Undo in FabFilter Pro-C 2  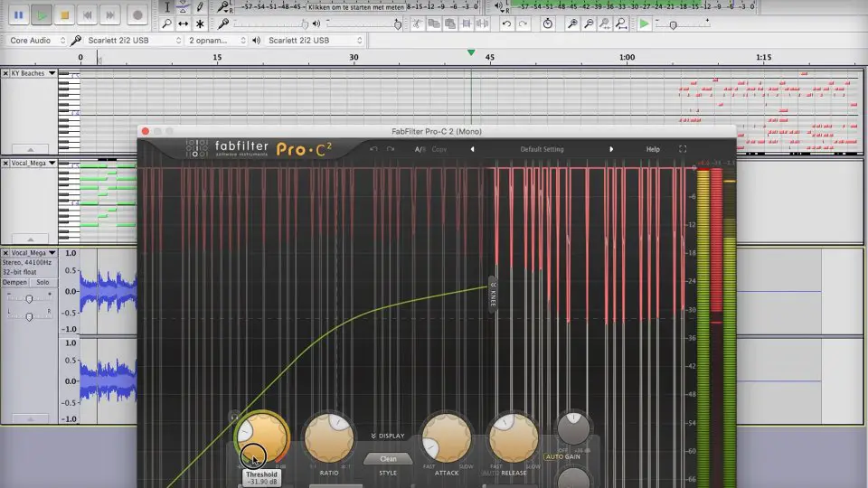tap(373, 149)
